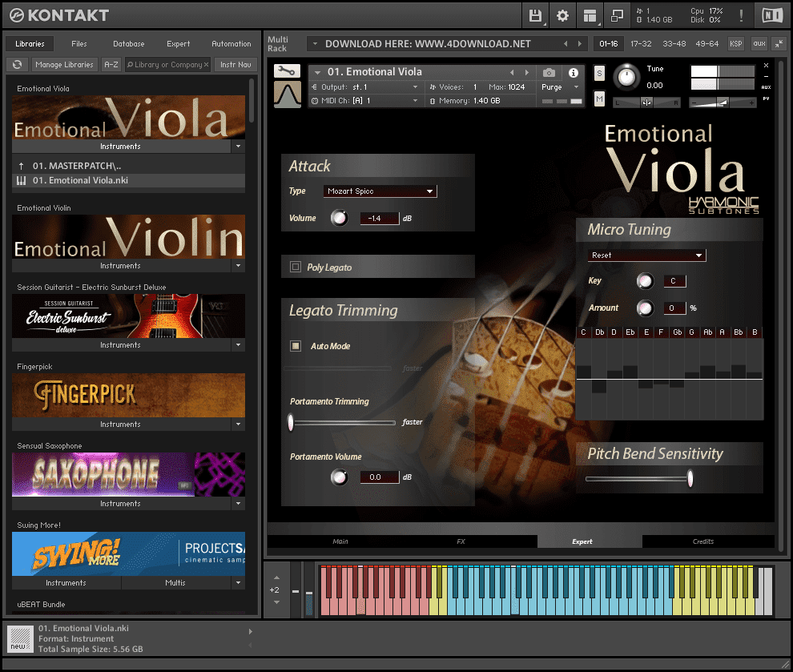The image size is (793, 672).
Task: Open the instrument info icon
Action: (x=573, y=73)
